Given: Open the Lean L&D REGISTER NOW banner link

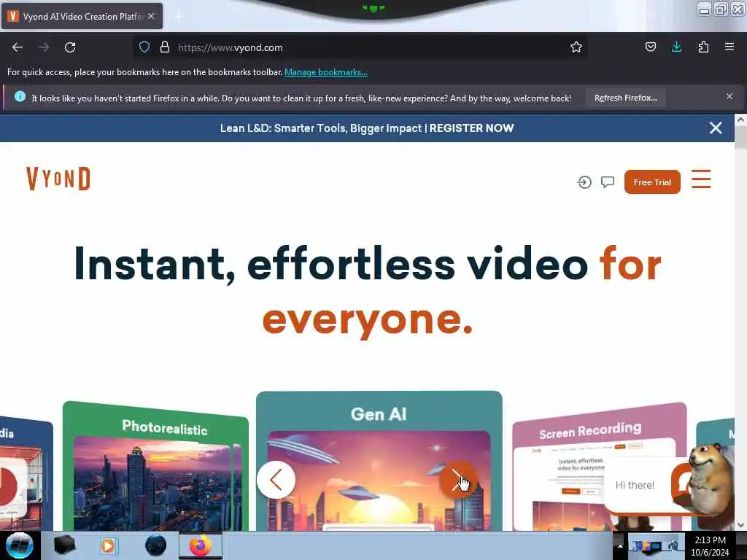Looking at the screenshot, I should (367, 128).
